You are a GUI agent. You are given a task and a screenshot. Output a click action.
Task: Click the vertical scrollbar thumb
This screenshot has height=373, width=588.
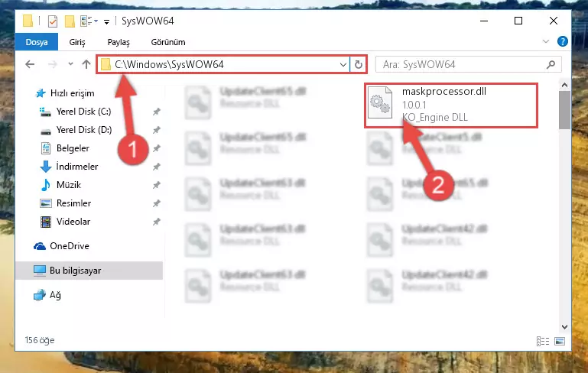pyautogui.click(x=564, y=110)
